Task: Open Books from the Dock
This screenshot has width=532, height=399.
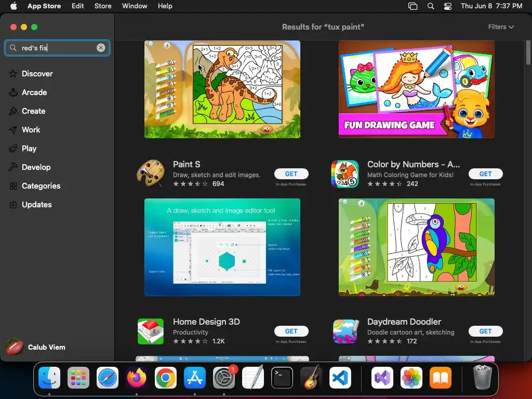Action: [441, 378]
